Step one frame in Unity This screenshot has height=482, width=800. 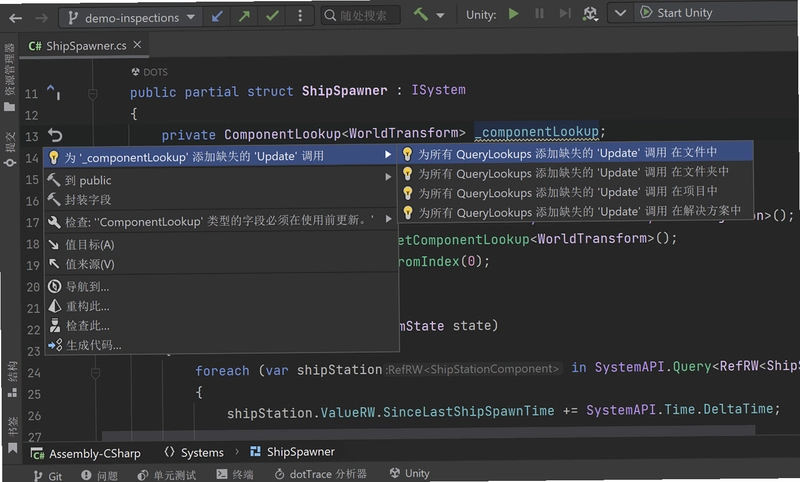click(565, 13)
